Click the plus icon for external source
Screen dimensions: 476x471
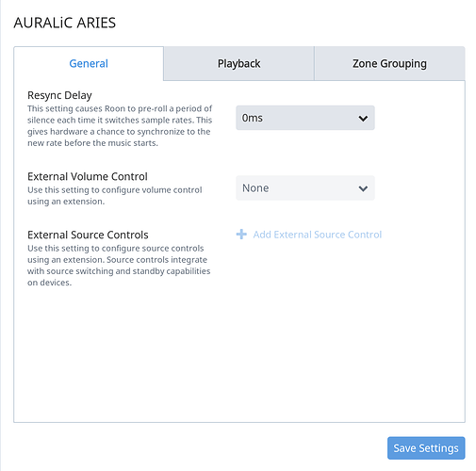[x=241, y=235]
